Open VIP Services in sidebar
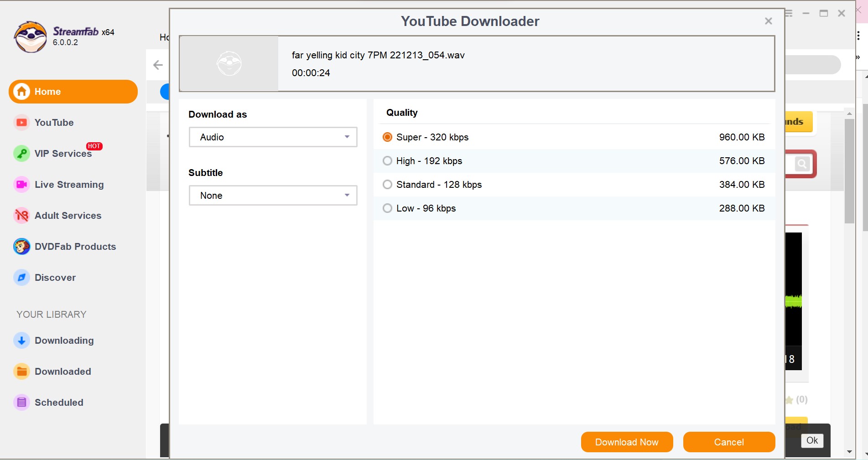 tap(63, 154)
